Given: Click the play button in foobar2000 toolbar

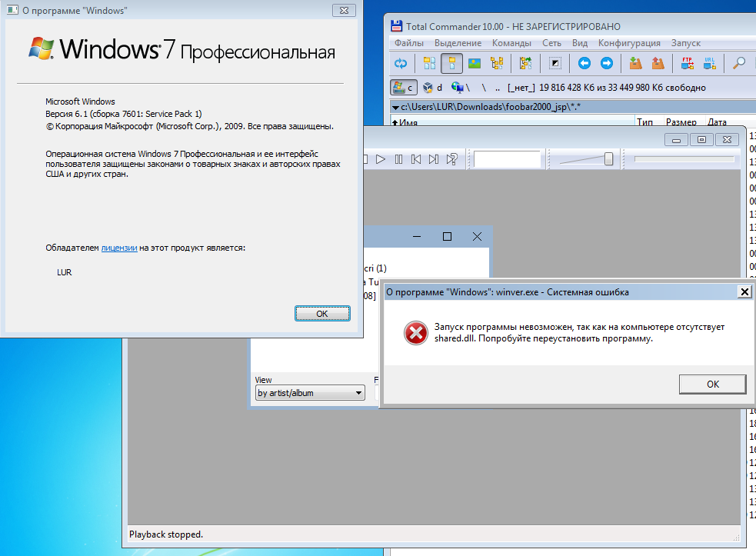Looking at the screenshot, I should [x=381, y=159].
